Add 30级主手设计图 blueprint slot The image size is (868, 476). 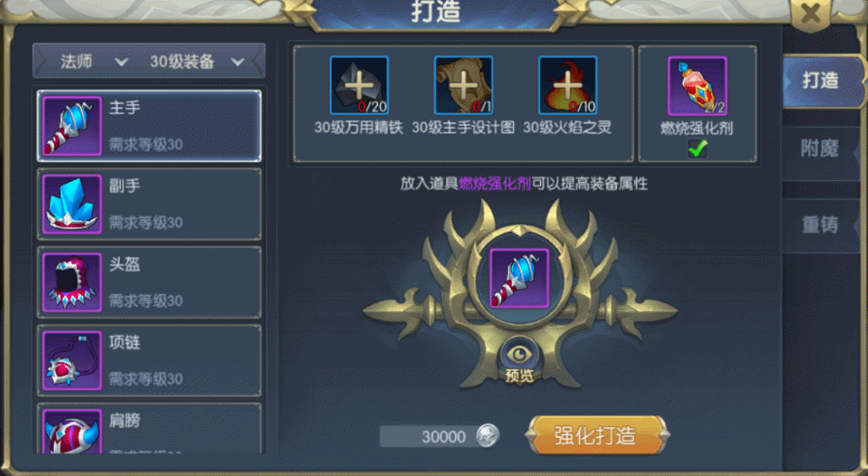[x=463, y=85]
